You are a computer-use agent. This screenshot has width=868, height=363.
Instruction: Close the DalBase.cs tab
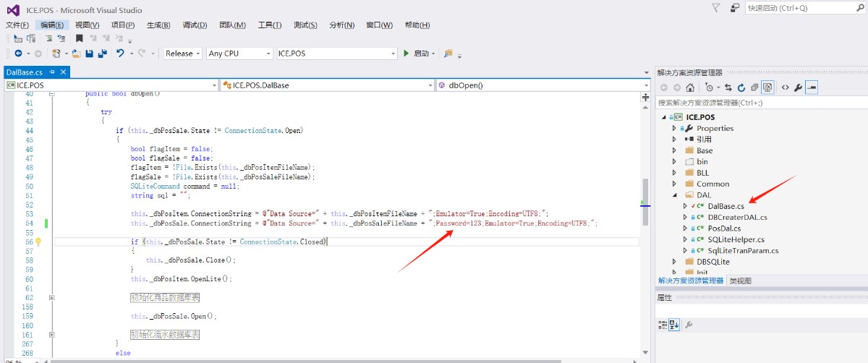tap(64, 72)
